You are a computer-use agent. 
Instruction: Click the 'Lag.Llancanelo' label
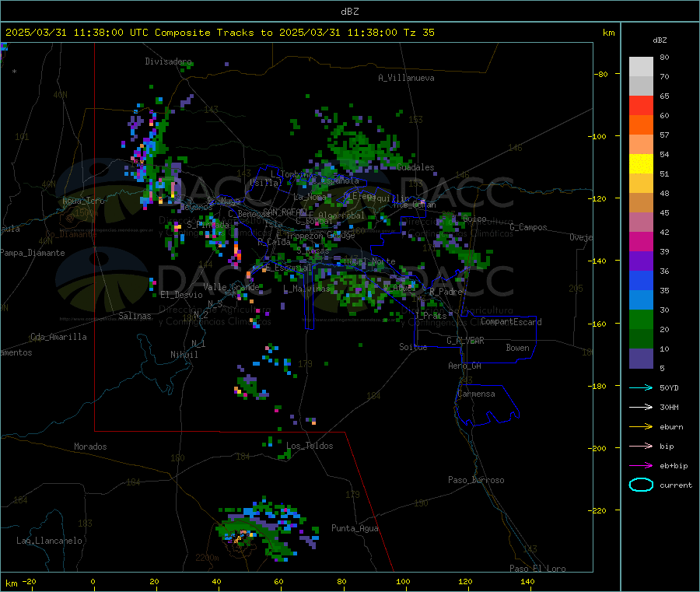(49, 541)
